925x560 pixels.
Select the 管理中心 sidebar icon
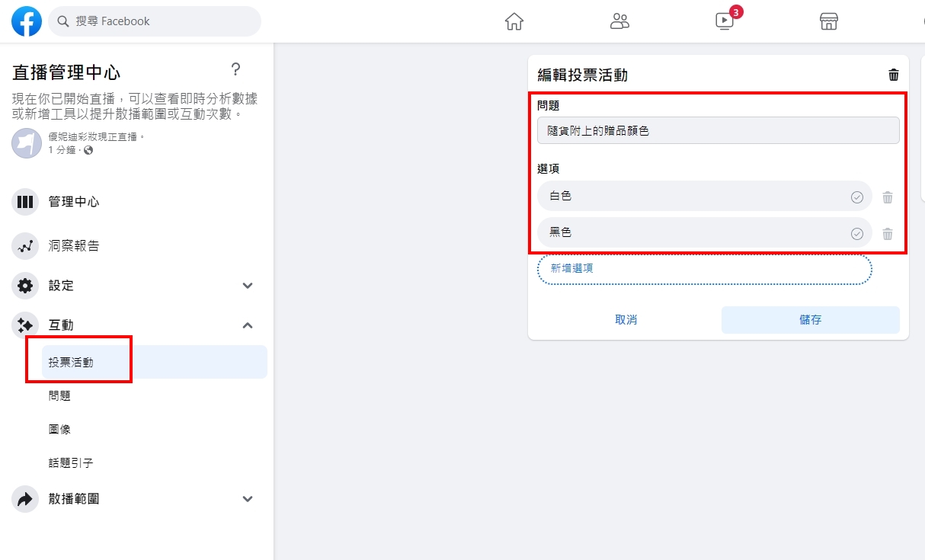[x=25, y=201]
